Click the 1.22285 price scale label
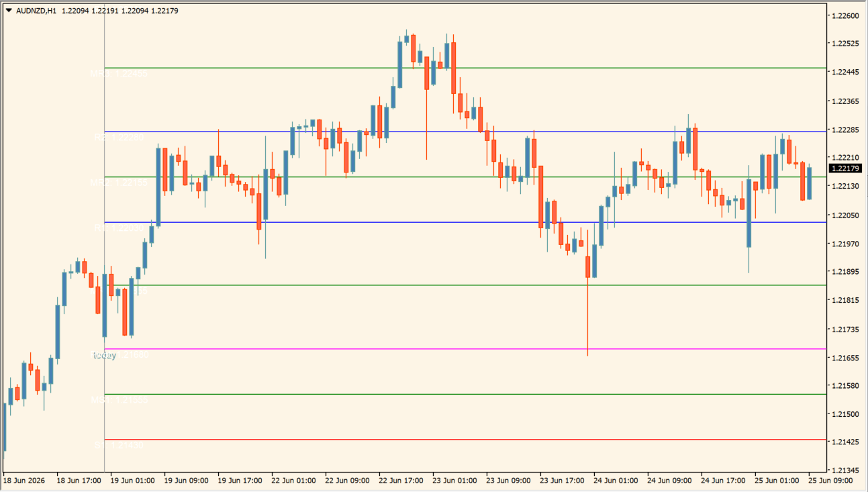This screenshot has width=868, height=492. point(845,130)
